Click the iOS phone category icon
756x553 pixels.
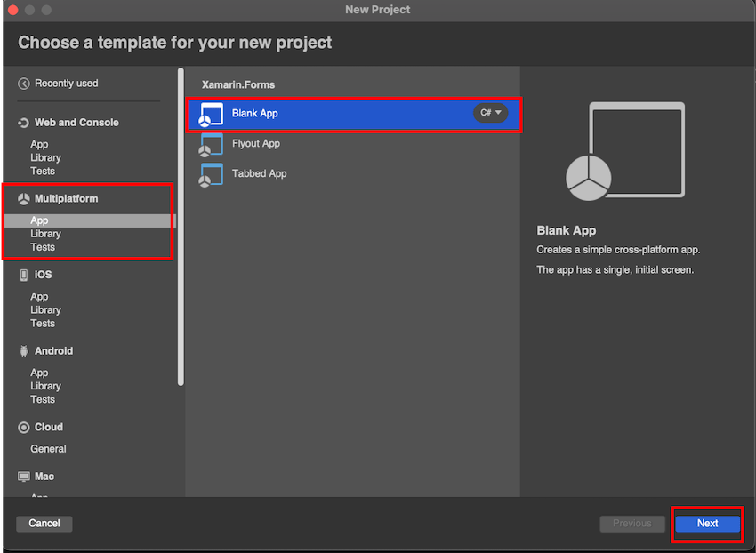(24, 276)
